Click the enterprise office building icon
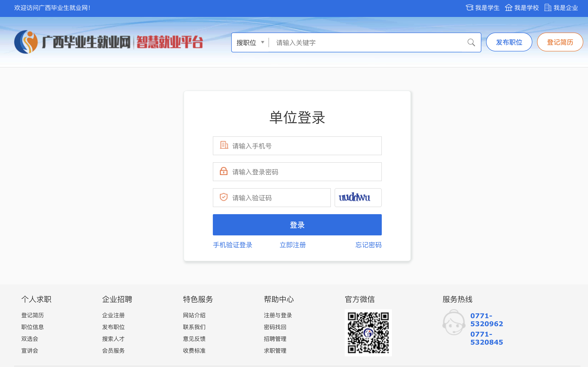Image resolution: width=588 pixels, height=367 pixels. 547,8
